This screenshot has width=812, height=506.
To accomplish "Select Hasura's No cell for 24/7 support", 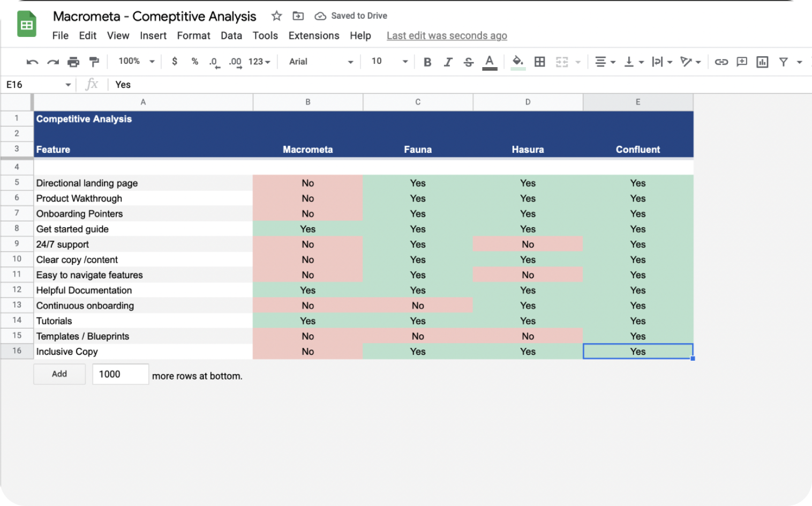I will (528, 244).
